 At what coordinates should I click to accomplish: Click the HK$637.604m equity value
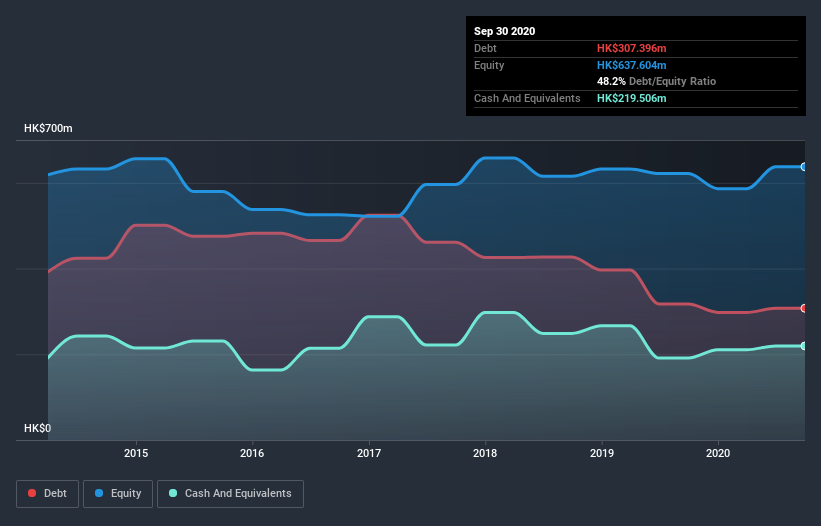631,65
